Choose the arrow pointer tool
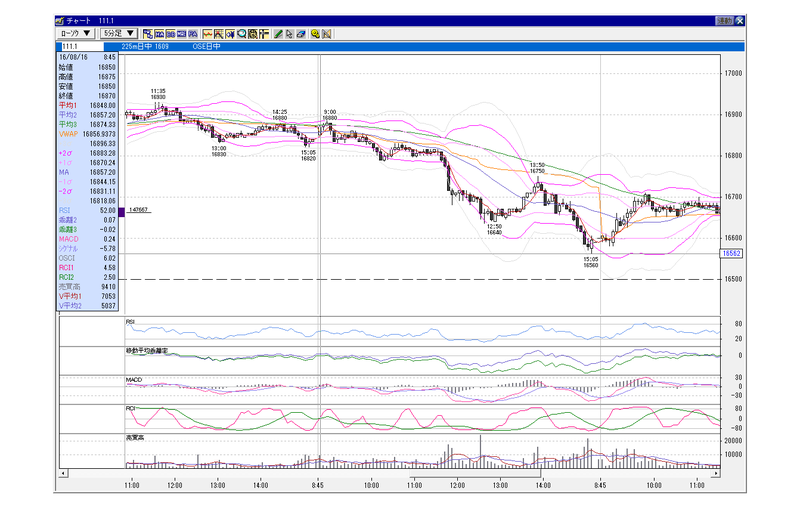The height and width of the screenshot is (507, 800). click(x=289, y=34)
